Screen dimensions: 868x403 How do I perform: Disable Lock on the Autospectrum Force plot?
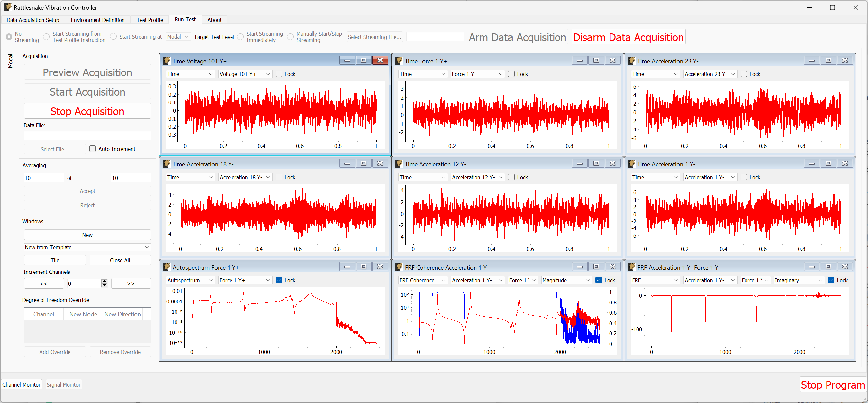[279, 280]
